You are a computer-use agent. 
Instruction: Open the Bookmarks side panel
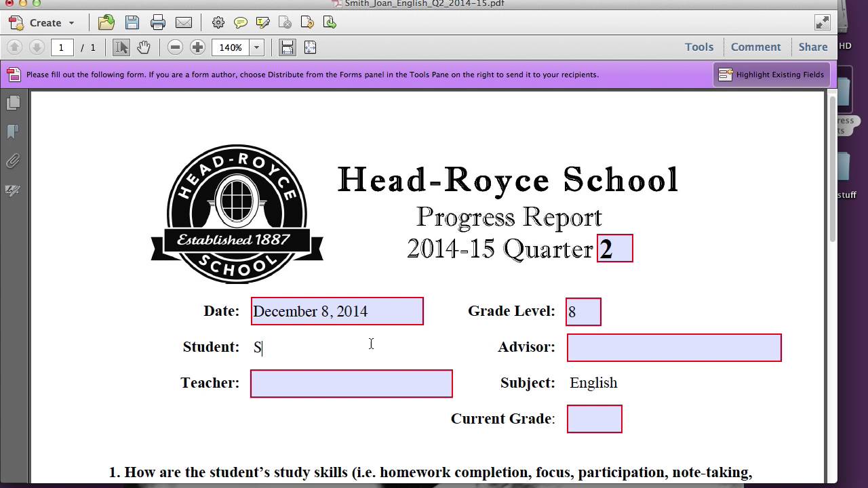pyautogui.click(x=13, y=132)
